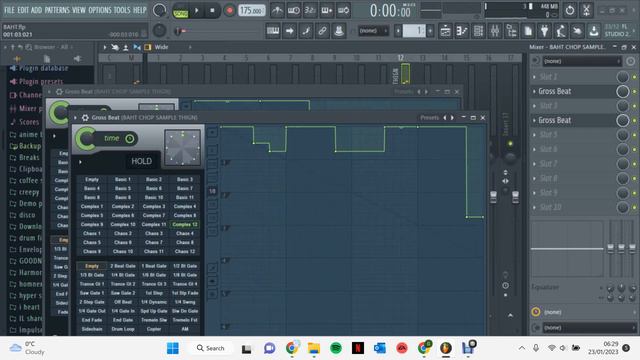Go to the next preset in front Gross Beat
The image size is (640, 360).
[452, 118]
